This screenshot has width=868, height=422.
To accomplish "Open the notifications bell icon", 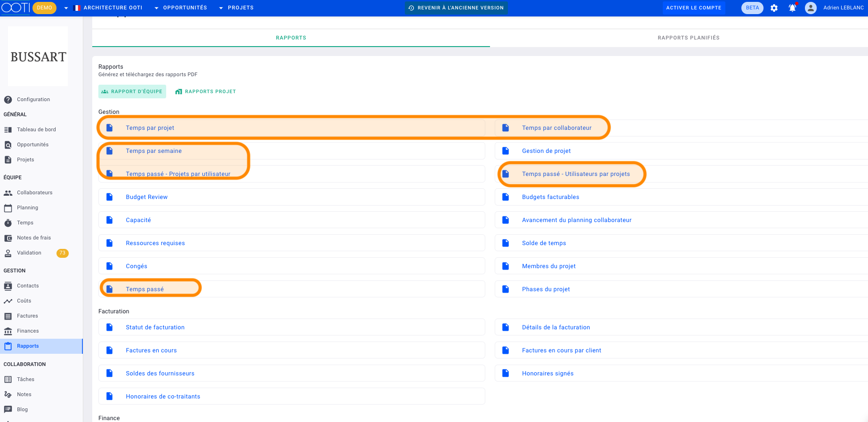I will (x=792, y=8).
